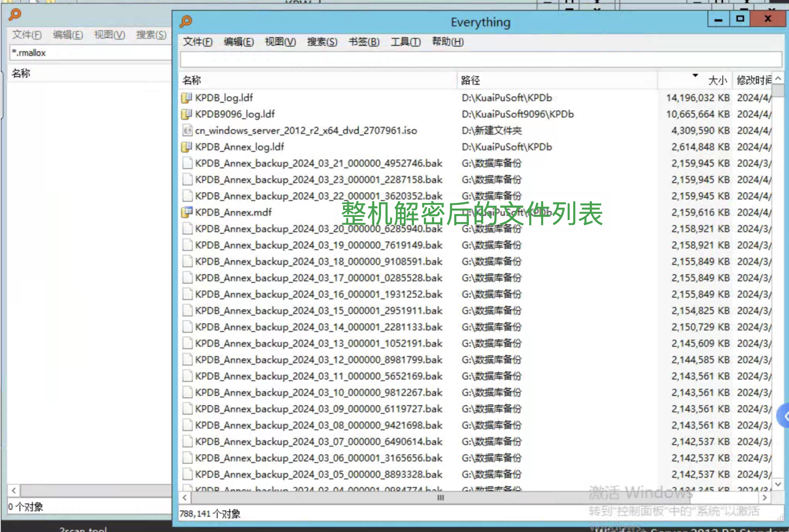Viewport: 789px width, 532px height.
Task: Click icon of backup_2024_03_05_000000_8893328.bak
Action: (x=187, y=474)
